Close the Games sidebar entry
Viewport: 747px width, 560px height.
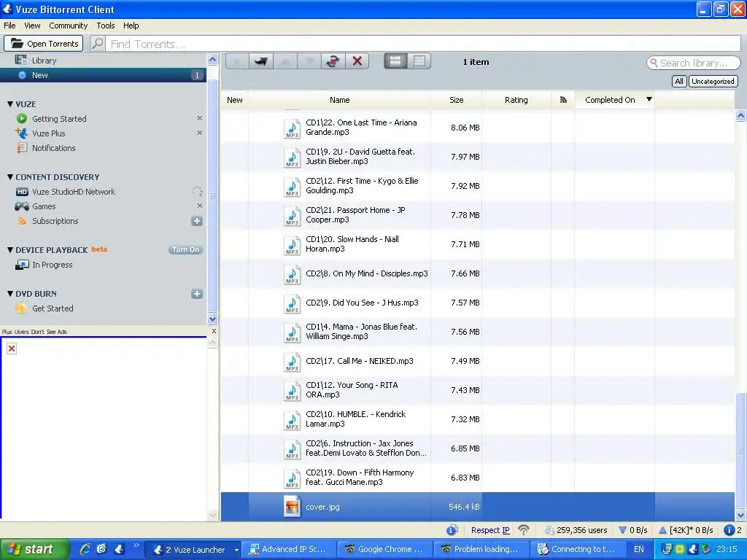[200, 206]
